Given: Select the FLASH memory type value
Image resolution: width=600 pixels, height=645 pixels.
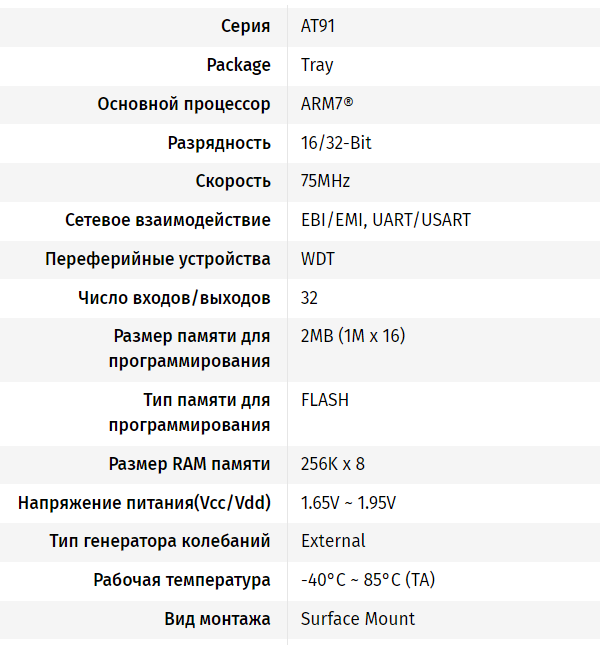Looking at the screenshot, I should click(325, 400).
